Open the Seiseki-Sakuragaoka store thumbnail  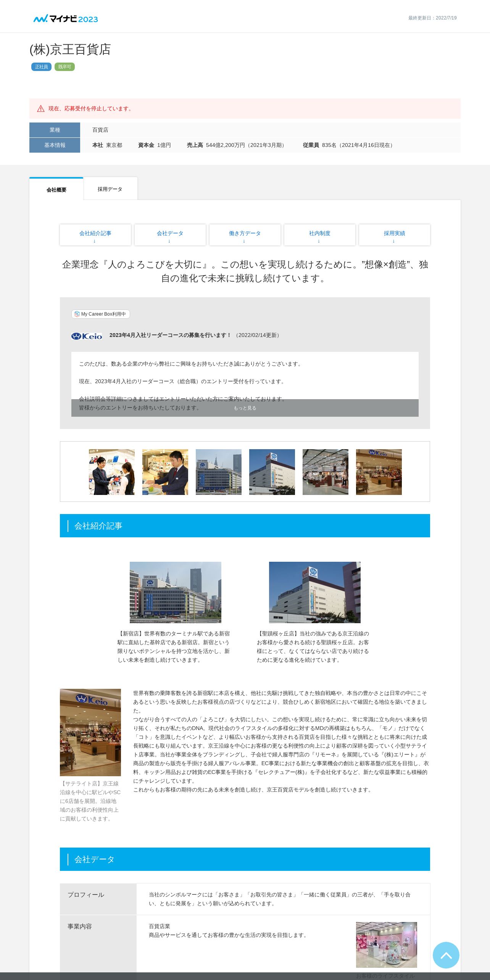click(272, 472)
